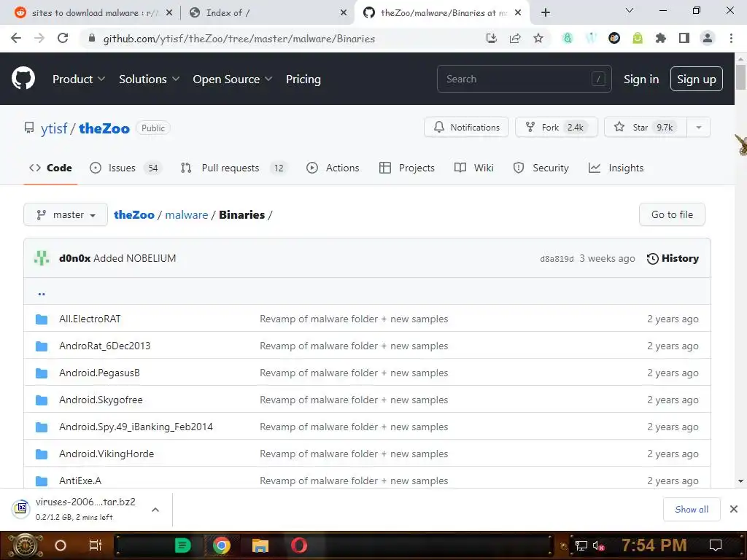Go up with the parent directory dots
747x560 pixels.
point(42,293)
